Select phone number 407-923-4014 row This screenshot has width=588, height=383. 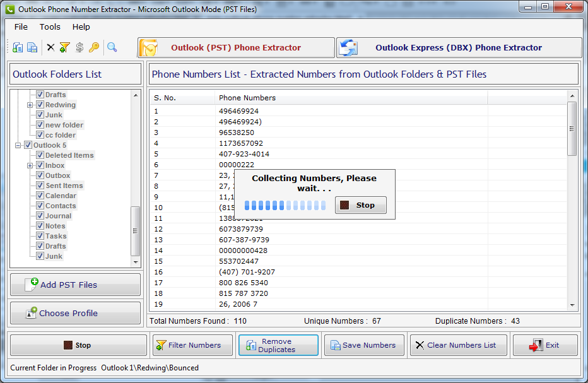358,154
